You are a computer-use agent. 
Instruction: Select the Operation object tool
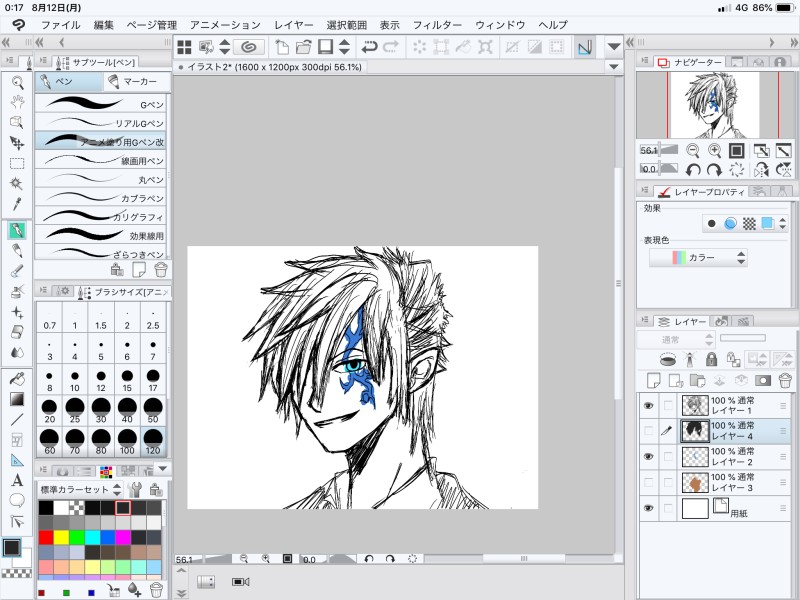coord(17,122)
